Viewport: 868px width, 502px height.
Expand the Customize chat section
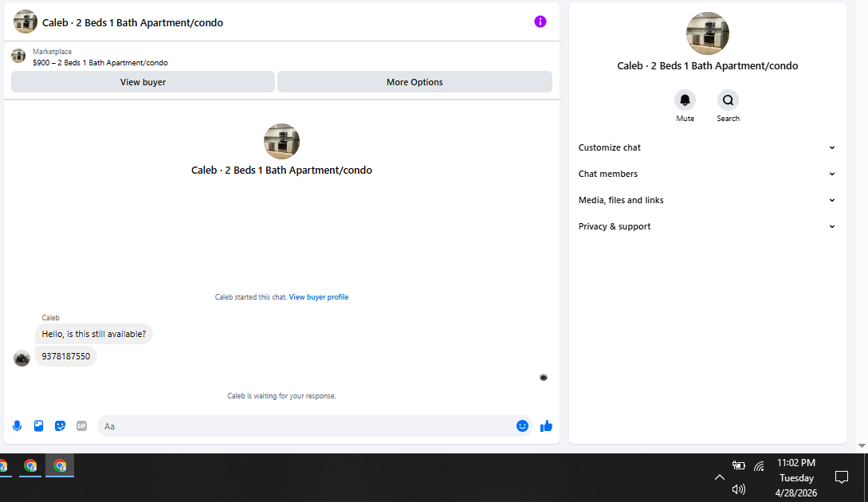pyautogui.click(x=707, y=147)
